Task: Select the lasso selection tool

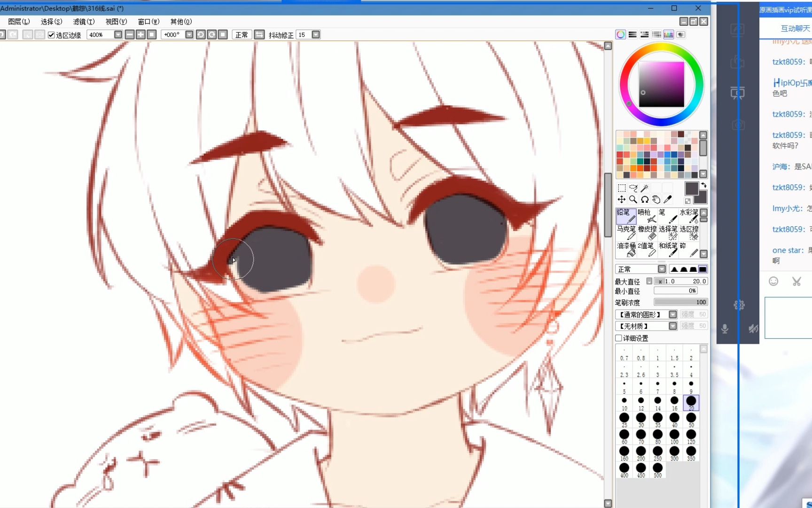Action: coord(633,188)
